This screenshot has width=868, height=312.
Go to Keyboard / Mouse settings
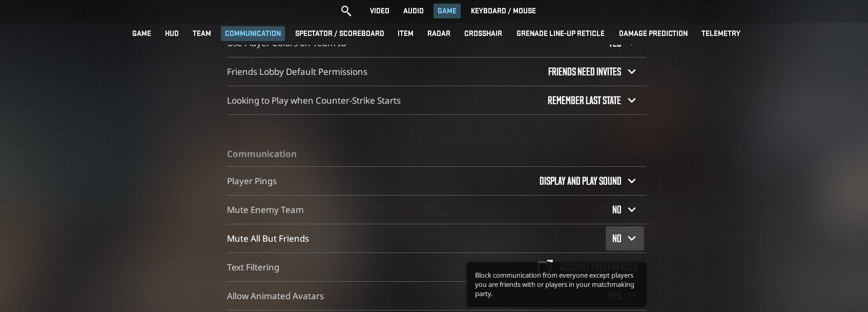pos(503,11)
